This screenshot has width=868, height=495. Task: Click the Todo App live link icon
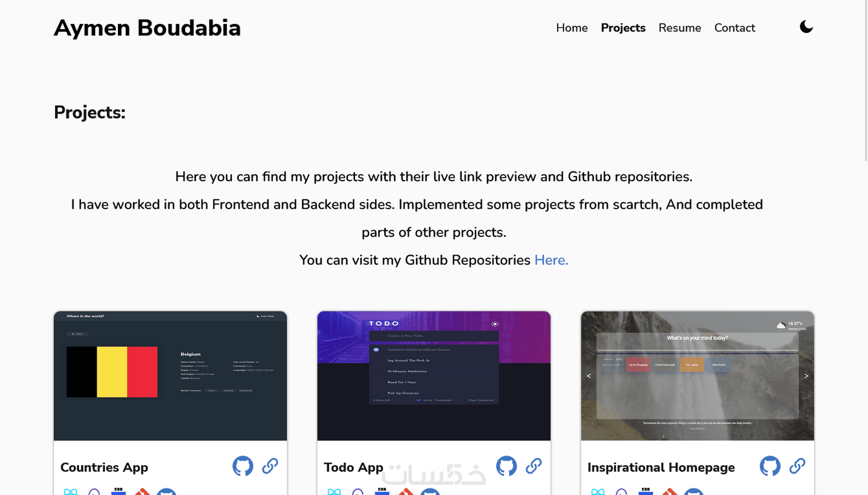tap(534, 466)
